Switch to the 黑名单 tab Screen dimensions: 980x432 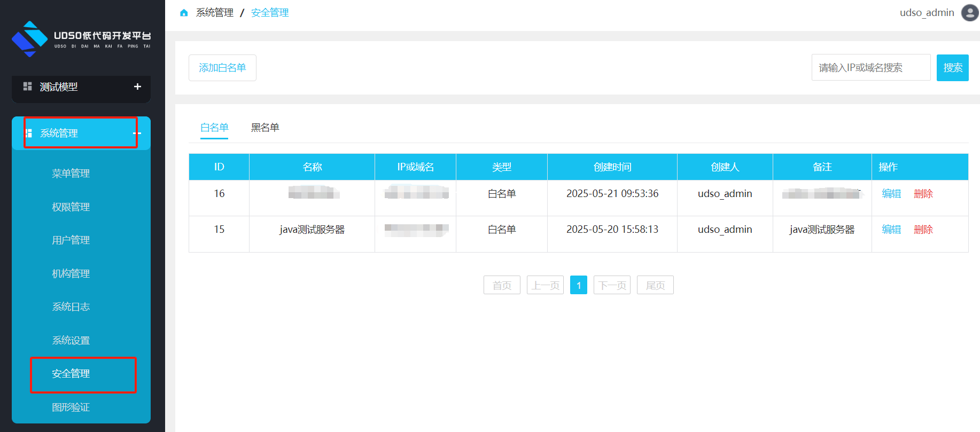(265, 128)
